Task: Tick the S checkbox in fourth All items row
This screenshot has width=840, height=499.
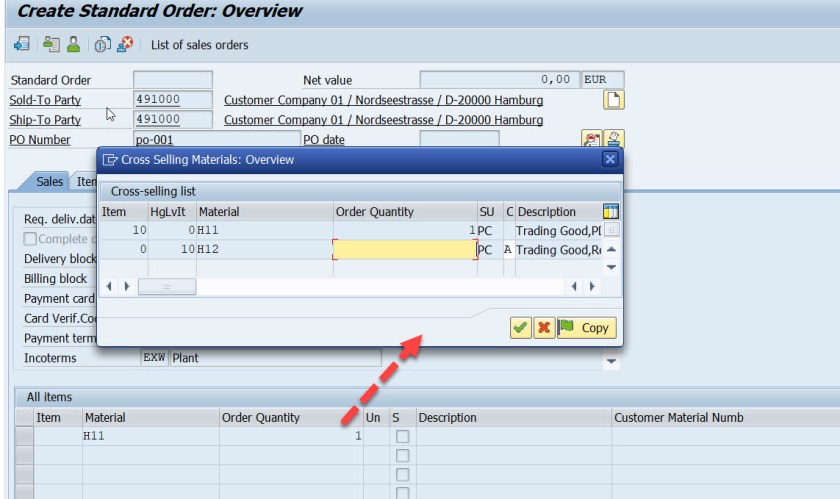Action: pyautogui.click(x=402, y=493)
